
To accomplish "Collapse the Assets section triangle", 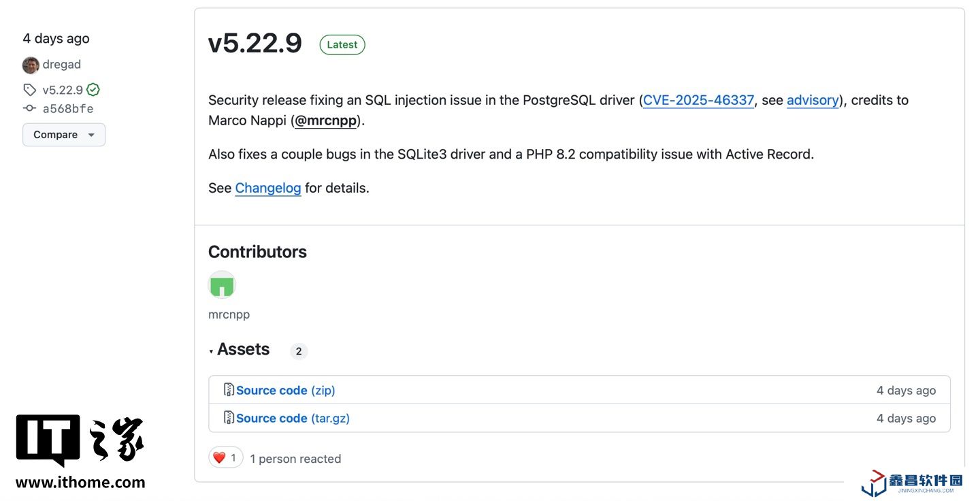I will click(x=212, y=351).
